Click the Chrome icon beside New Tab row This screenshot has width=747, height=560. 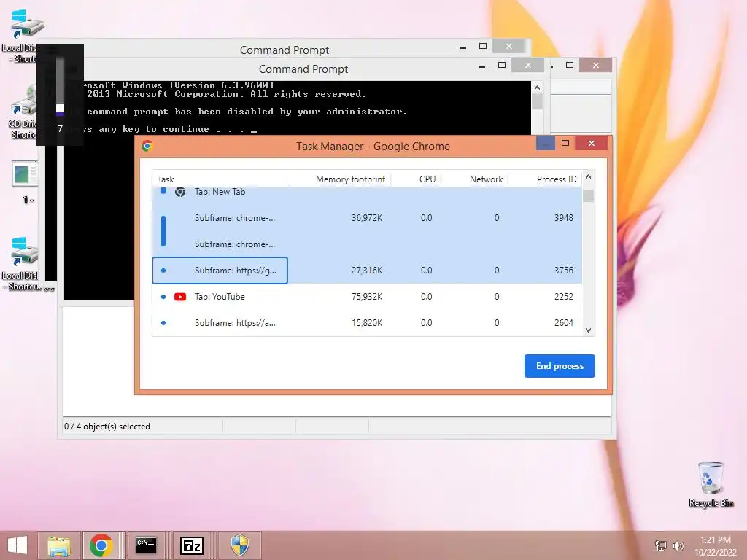click(x=180, y=192)
